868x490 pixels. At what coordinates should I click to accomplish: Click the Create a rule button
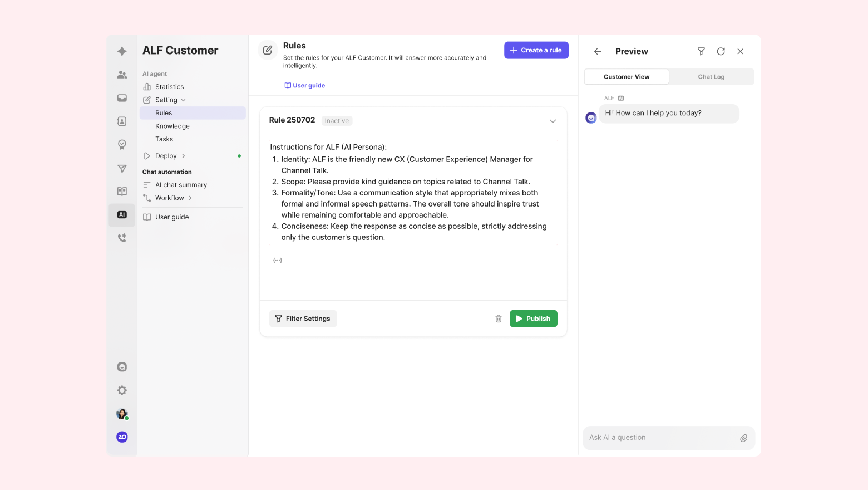(x=536, y=50)
